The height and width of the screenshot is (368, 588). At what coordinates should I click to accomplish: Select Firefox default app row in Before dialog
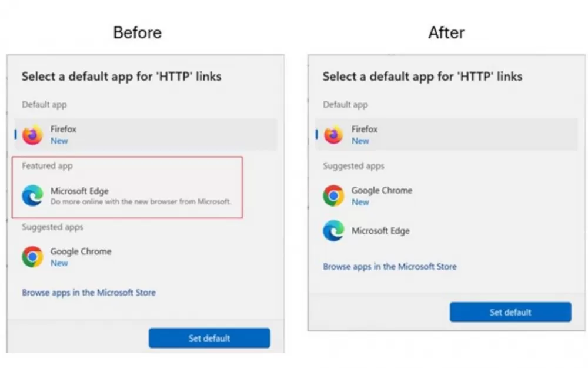coord(146,134)
